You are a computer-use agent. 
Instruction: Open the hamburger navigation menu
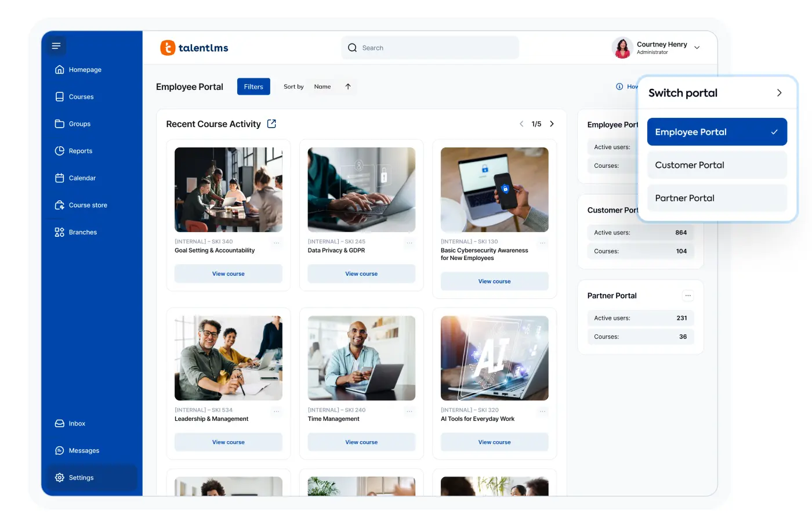(56, 45)
